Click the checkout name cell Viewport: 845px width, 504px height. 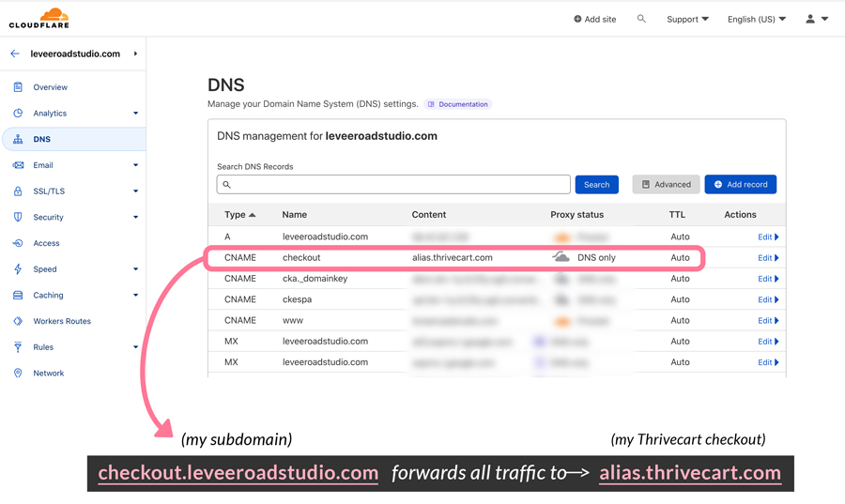point(301,257)
